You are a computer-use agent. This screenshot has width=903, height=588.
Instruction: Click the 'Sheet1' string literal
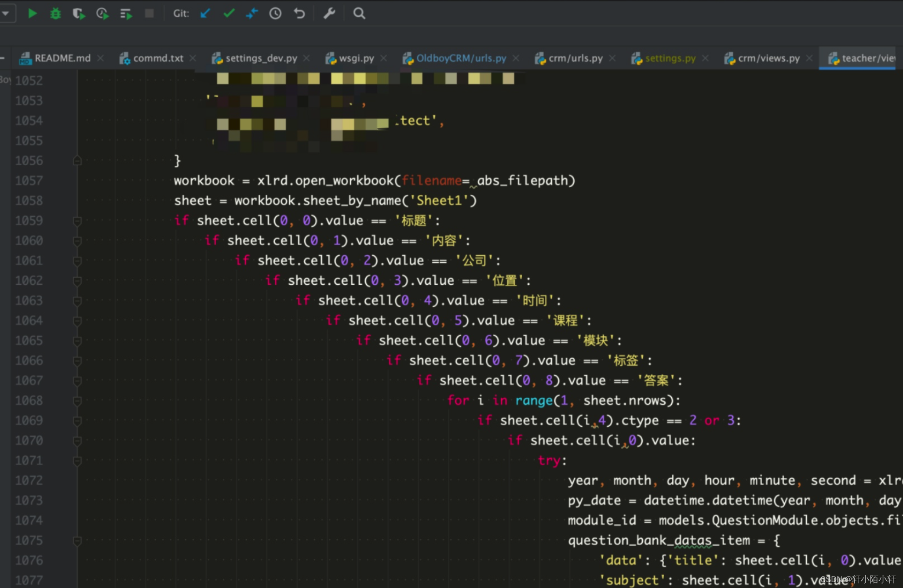(x=440, y=201)
